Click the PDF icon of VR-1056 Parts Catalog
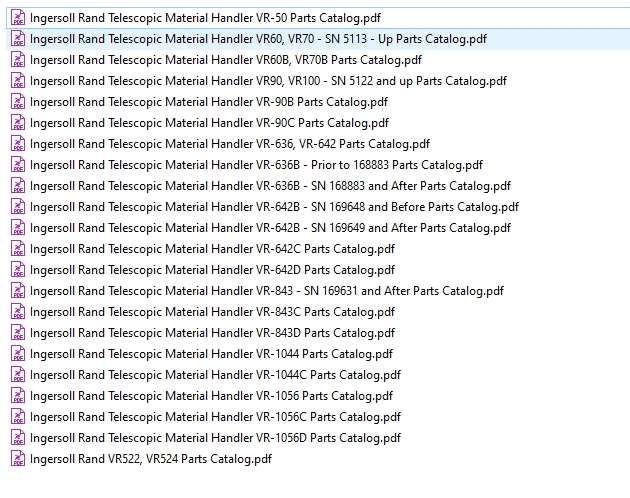 (18, 396)
